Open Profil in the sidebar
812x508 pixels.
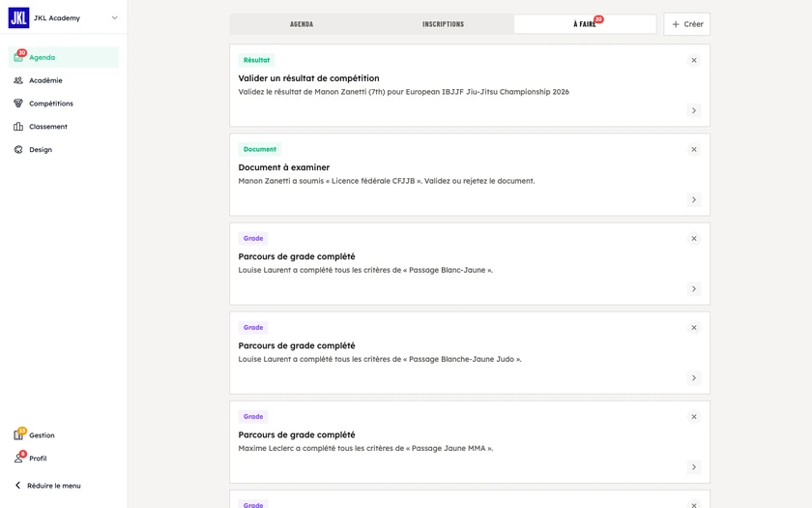coord(64,459)
